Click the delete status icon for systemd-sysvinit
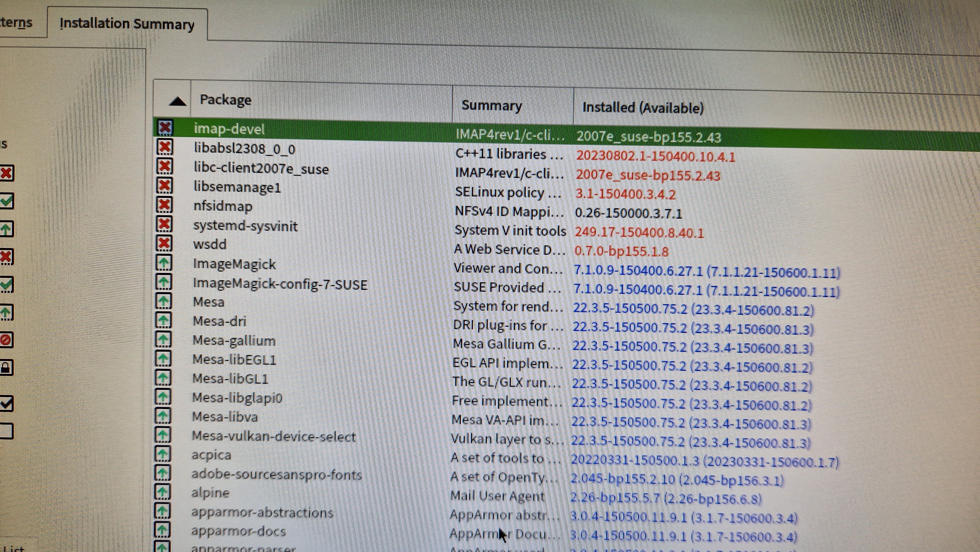Image resolution: width=980 pixels, height=552 pixels. point(164,224)
